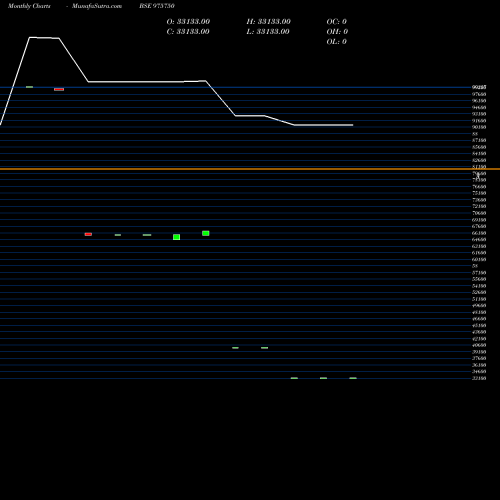The width and height of the screenshot is (500, 500).
Task: Click the rightmost green candle at 33133 level
Action: click(x=353, y=378)
